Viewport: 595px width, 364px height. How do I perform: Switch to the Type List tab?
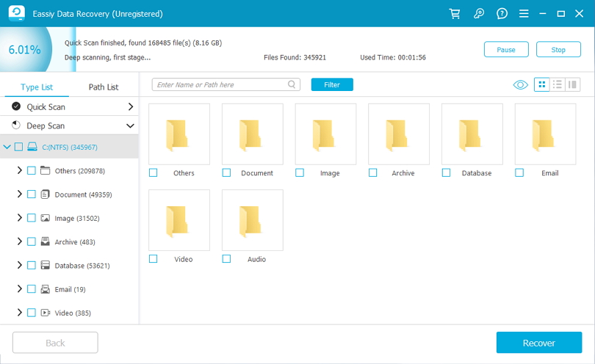[37, 87]
